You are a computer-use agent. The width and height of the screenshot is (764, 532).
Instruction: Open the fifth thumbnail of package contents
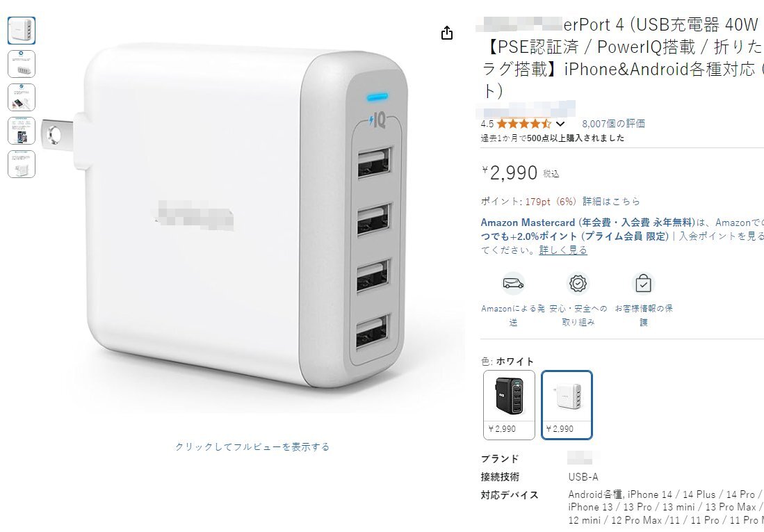22,164
